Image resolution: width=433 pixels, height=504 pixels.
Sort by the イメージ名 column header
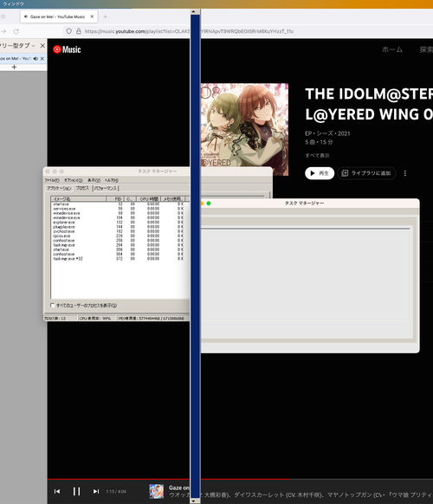click(x=79, y=199)
